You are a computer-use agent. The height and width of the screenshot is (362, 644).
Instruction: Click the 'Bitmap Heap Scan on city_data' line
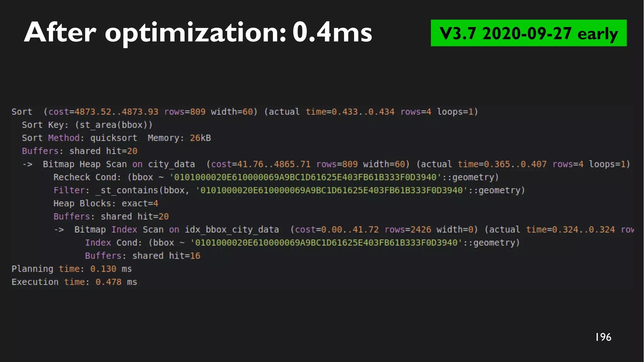[326, 164]
